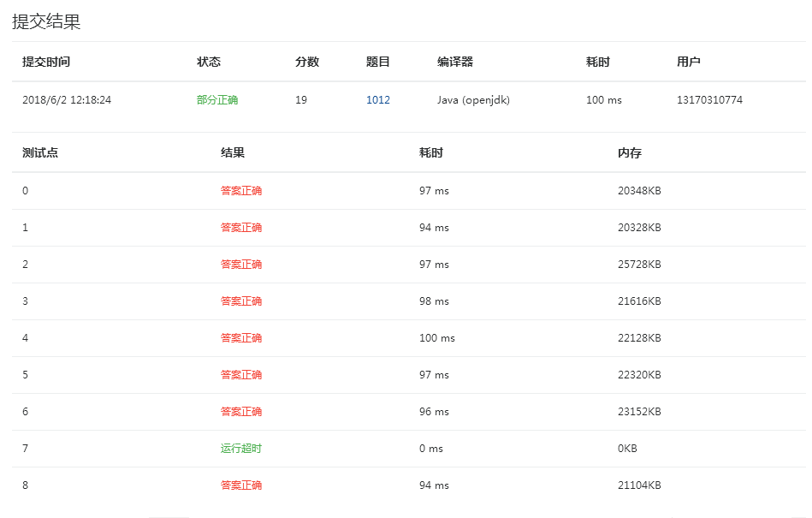This screenshot has width=812, height=518.
Task: Click test point number 7
Action: click(x=26, y=448)
